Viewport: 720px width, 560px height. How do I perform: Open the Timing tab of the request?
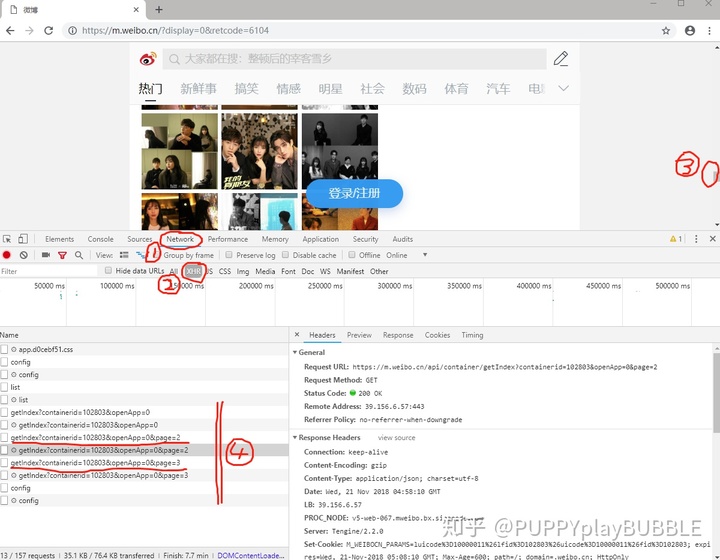click(472, 335)
